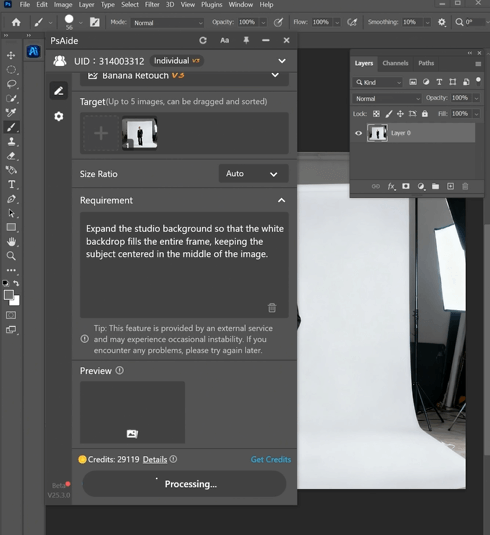Viewport: 490px width, 535px height.
Task: Select the Move tool
Action: click(x=11, y=55)
